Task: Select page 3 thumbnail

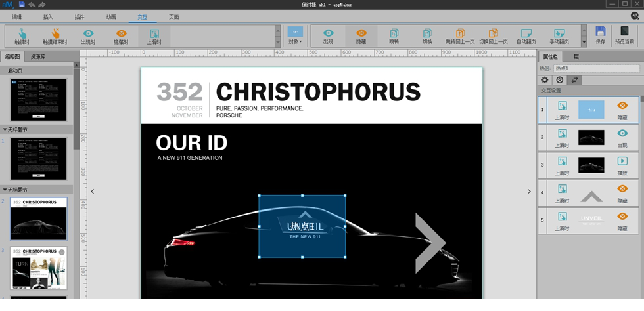Action: click(39, 268)
